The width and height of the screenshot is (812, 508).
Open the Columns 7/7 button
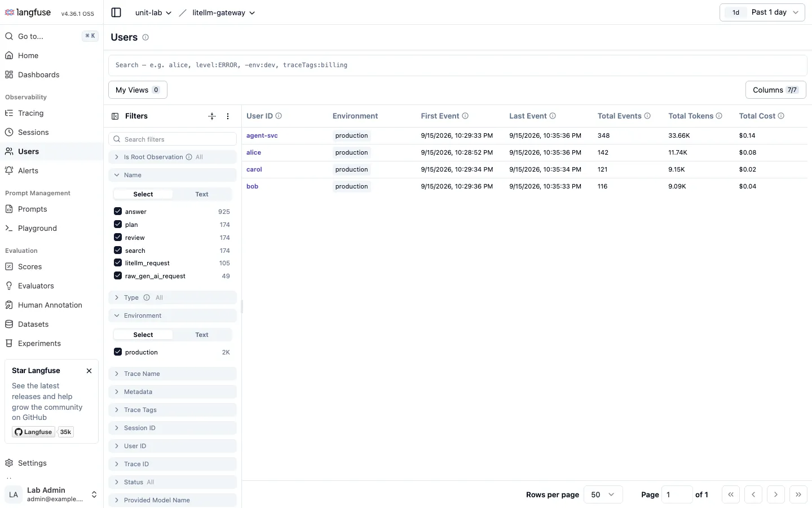coord(775,90)
